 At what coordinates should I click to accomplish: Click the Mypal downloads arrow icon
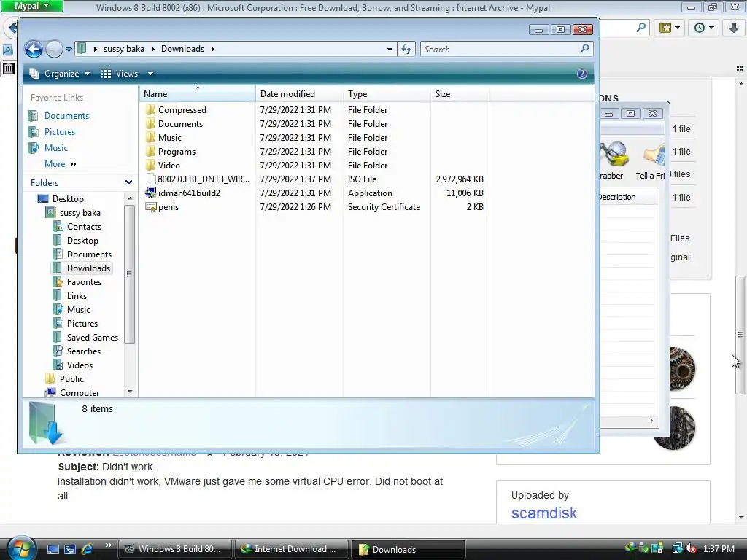point(734,28)
